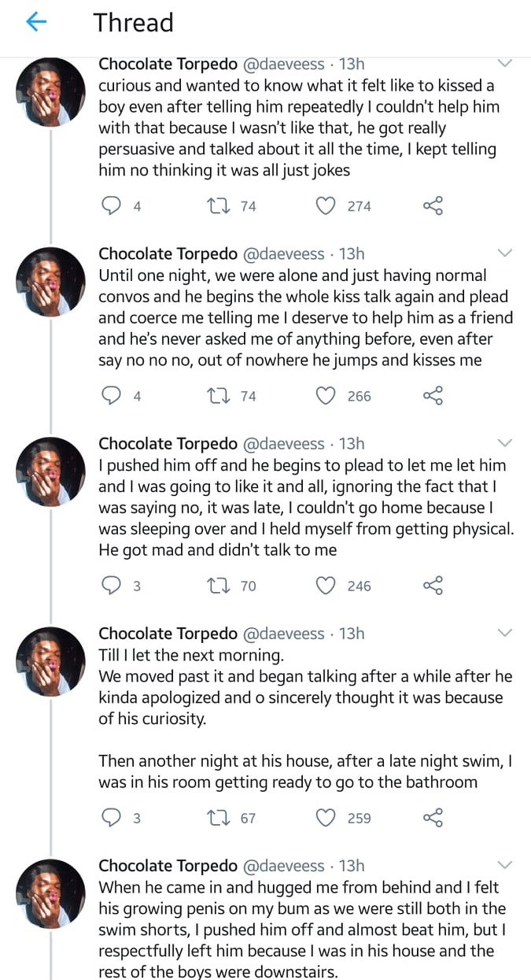Like the tweet showing 246 likes
Screen dimensions: 531x980
point(326,586)
